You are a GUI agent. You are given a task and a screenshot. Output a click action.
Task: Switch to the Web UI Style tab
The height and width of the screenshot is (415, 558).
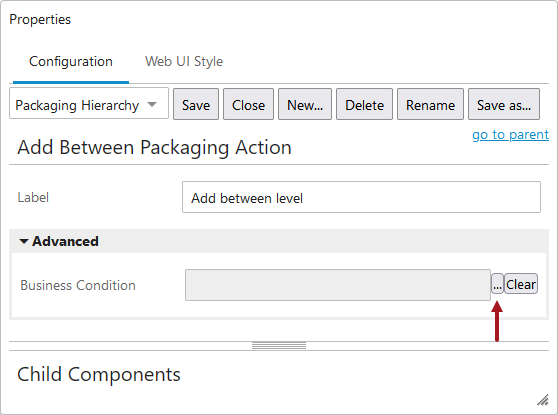(x=184, y=62)
